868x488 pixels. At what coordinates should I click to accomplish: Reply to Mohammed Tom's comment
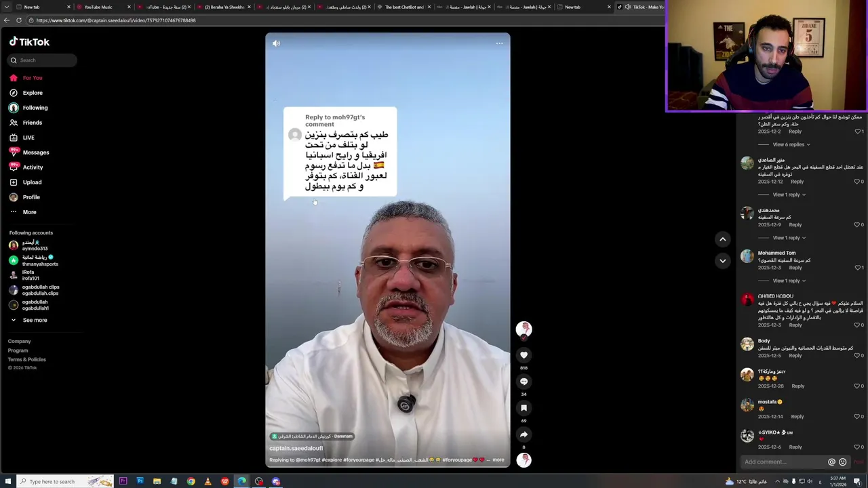coord(795,268)
